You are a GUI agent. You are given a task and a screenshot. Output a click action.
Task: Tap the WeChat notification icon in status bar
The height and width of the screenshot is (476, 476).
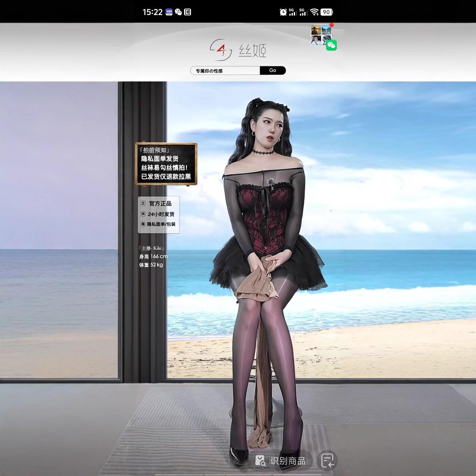click(178, 12)
